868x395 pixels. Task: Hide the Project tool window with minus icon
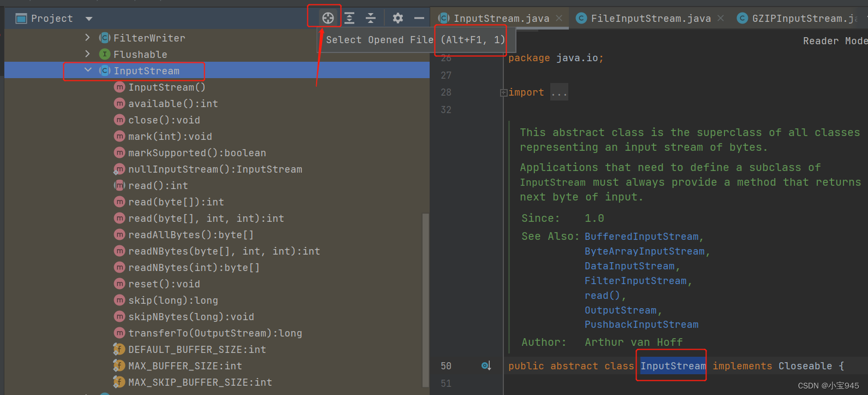[x=419, y=18]
